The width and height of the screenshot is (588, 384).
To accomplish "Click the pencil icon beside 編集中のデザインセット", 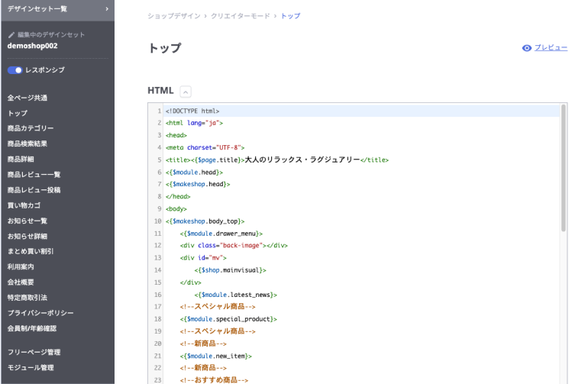I will coord(11,35).
